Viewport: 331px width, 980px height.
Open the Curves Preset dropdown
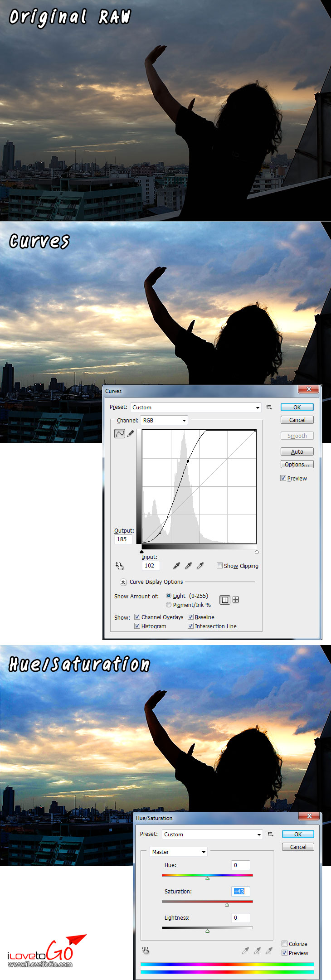pos(196,408)
